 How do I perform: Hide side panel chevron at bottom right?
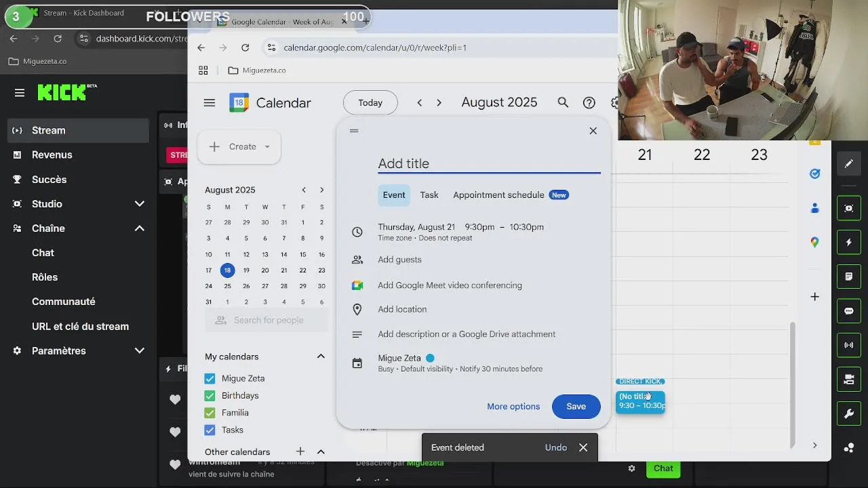point(814,445)
